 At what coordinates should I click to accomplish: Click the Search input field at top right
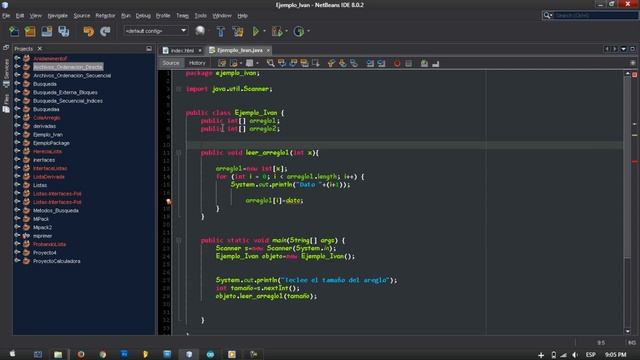596,16
